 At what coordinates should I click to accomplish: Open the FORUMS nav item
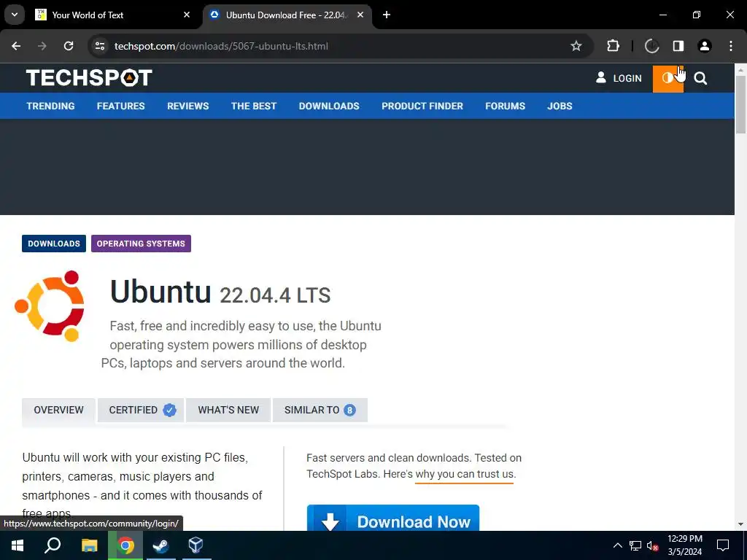pyautogui.click(x=505, y=106)
